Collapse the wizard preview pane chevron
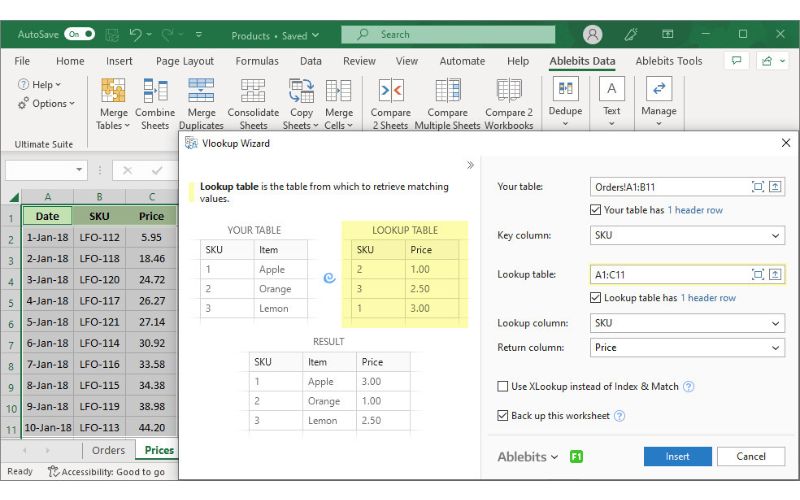 point(470,165)
